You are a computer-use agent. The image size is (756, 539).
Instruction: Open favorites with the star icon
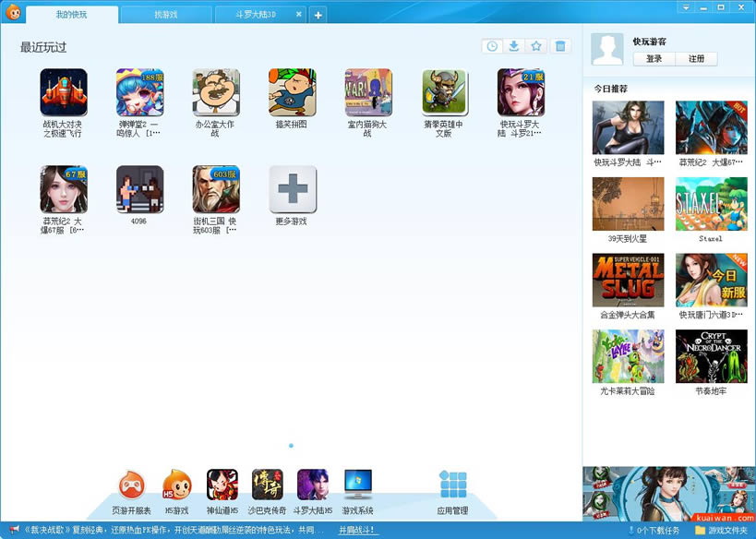tap(536, 46)
